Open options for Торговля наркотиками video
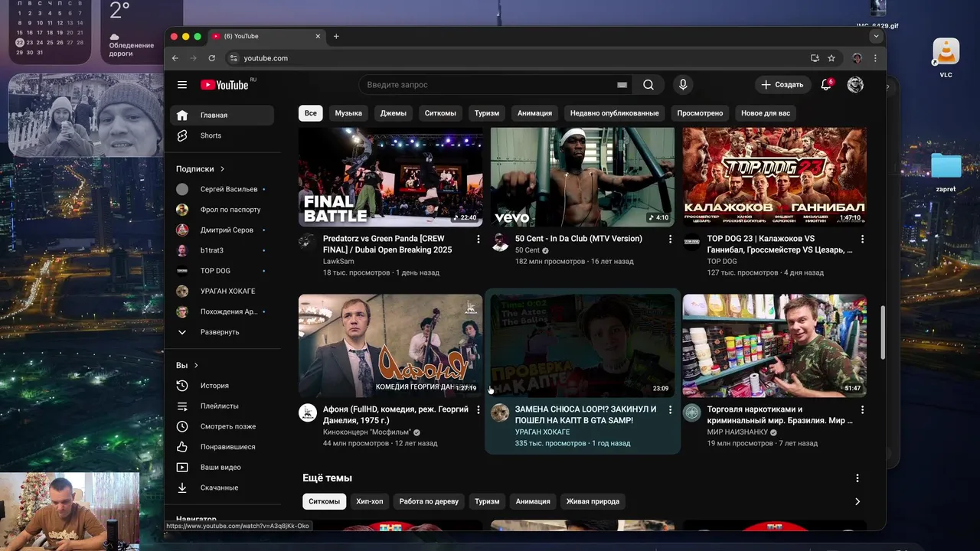 [x=862, y=410]
